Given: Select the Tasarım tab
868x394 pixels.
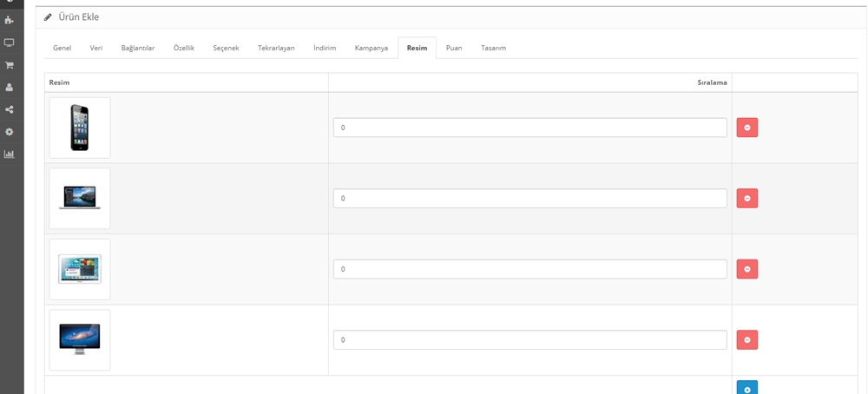Looking at the screenshot, I should [493, 48].
